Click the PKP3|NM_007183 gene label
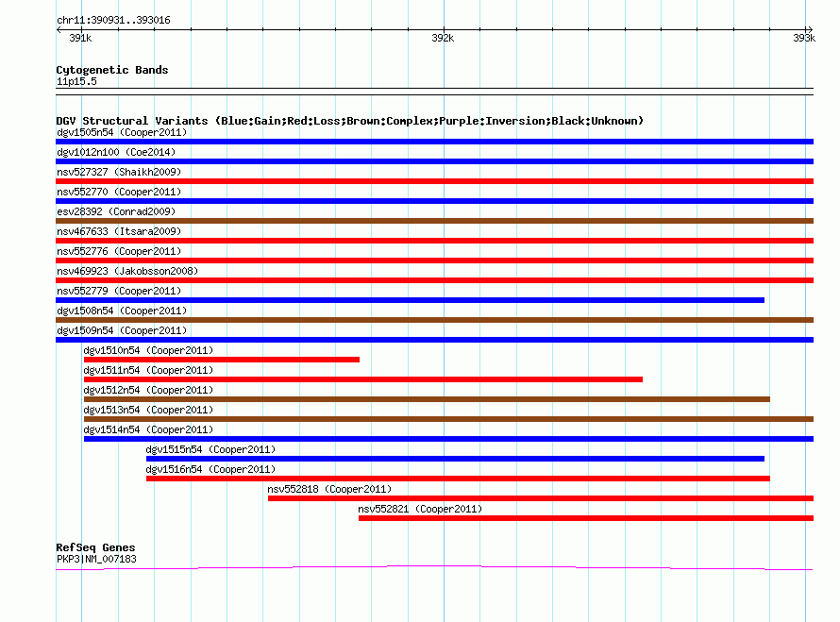Viewport: 840px width, 622px height. point(96,560)
